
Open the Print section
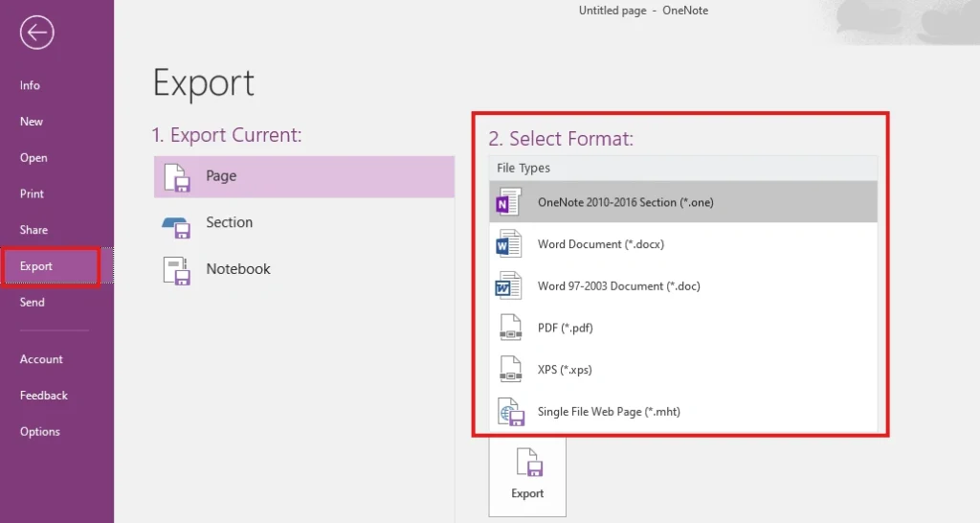(x=32, y=193)
